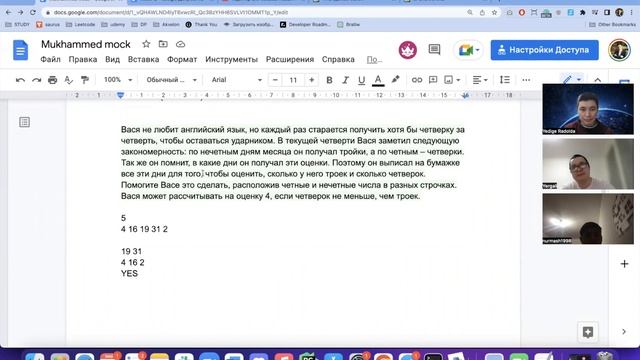Screen dimensions: 640x360
Task: Open the Файл menu
Action: tap(50, 60)
